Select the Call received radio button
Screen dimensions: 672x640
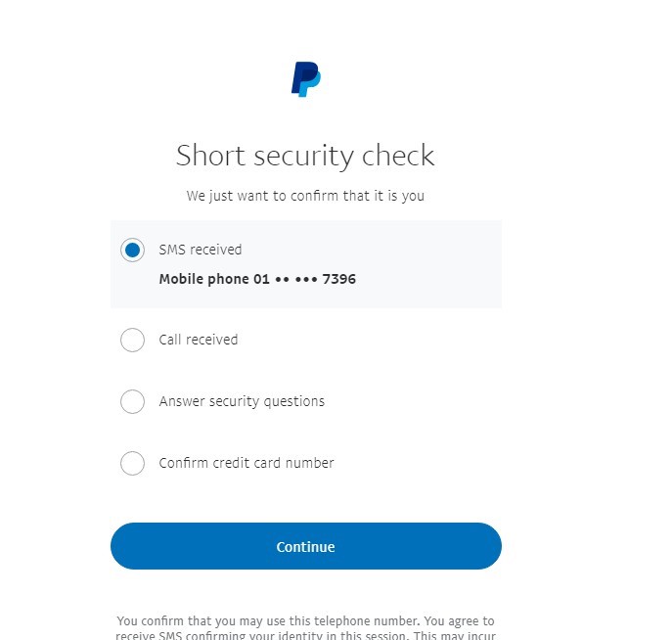(132, 340)
